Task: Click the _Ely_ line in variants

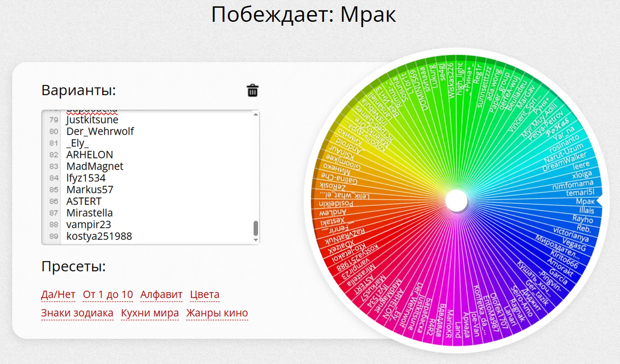Action: click(x=77, y=143)
